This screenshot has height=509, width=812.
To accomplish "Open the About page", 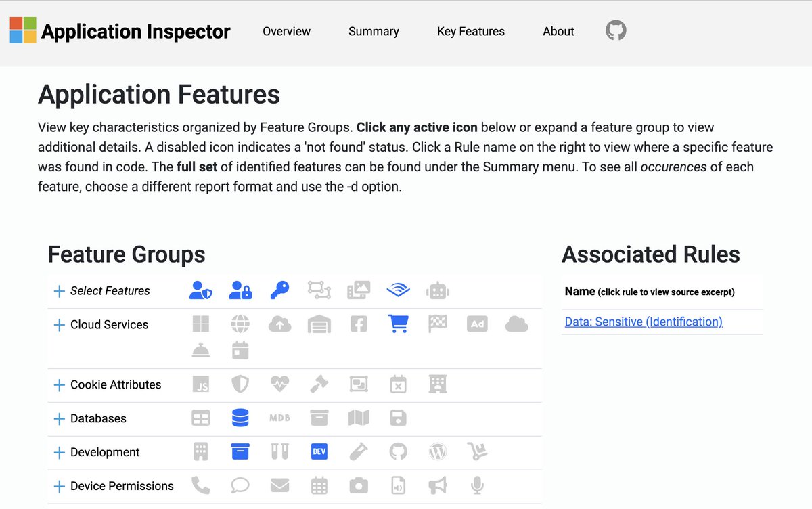I will pyautogui.click(x=558, y=31).
